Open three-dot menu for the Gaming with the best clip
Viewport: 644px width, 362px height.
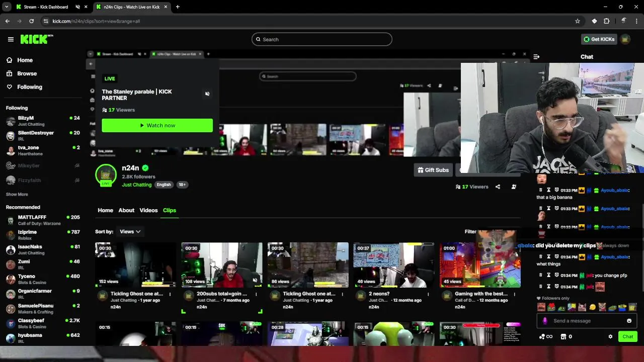point(514,294)
